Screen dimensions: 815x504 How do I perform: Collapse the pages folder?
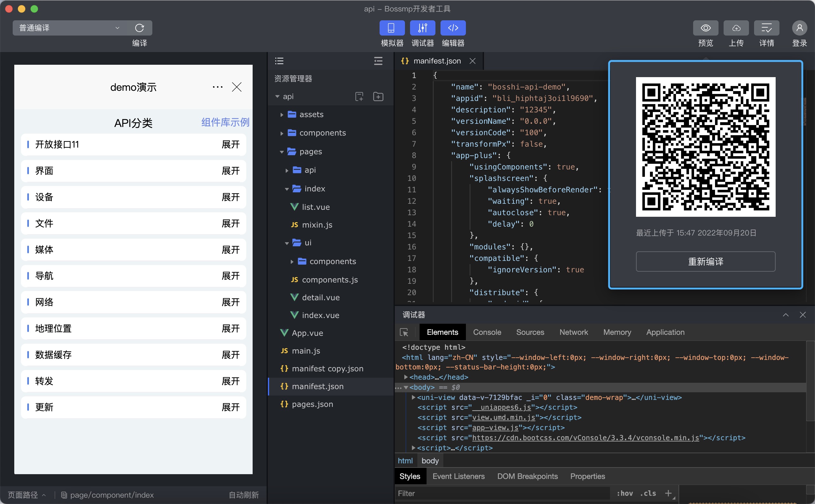[282, 152]
